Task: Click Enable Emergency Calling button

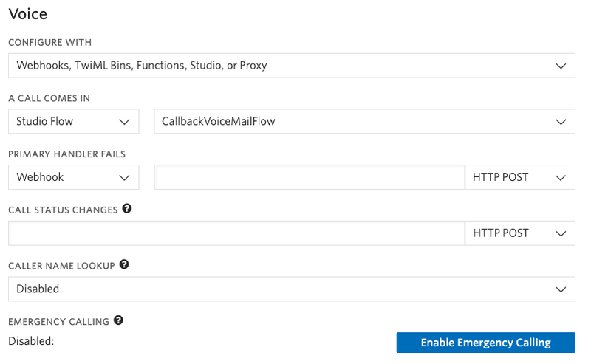Action: 486,343
